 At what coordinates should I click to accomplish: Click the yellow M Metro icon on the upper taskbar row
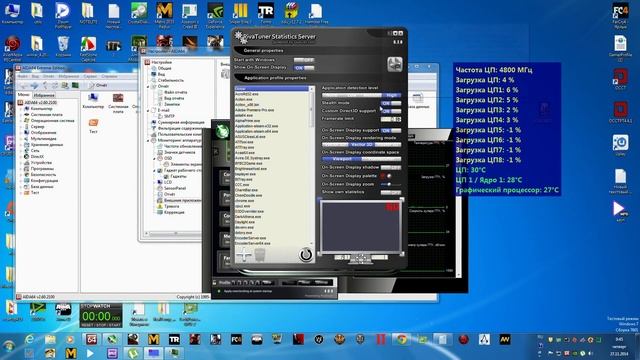pos(153,339)
